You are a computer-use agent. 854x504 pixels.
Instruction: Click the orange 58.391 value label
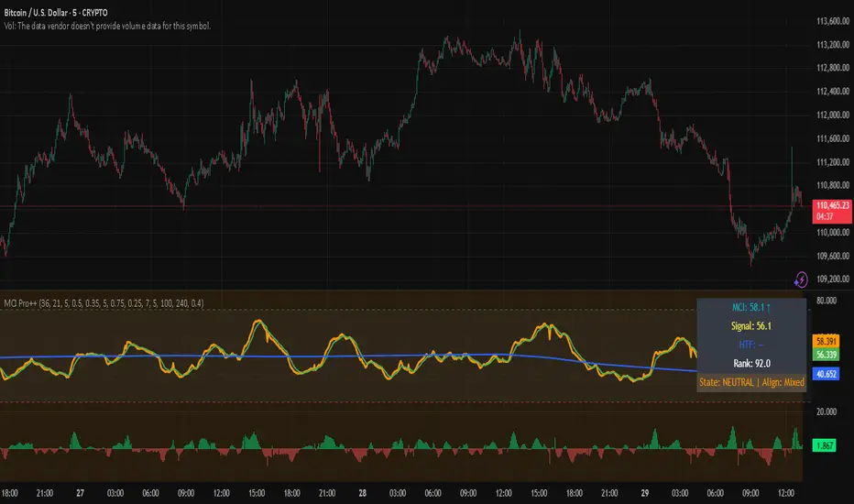(x=827, y=338)
